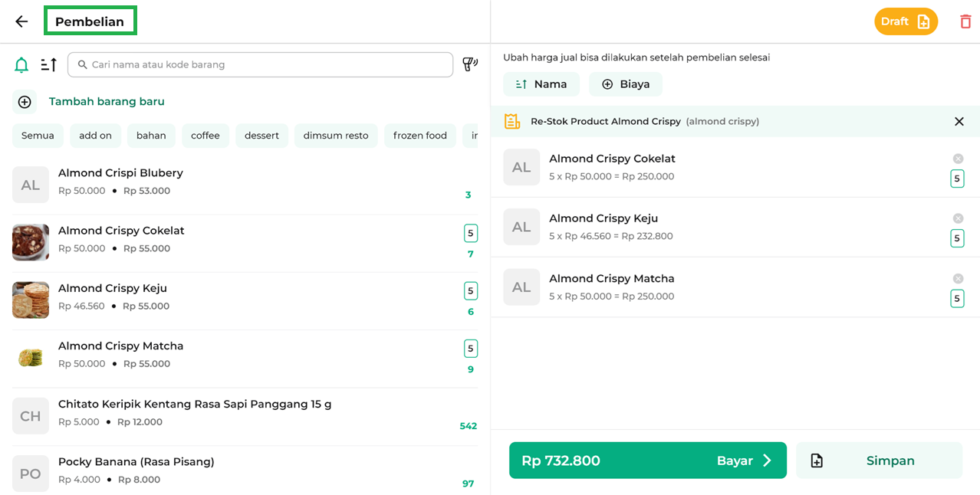Click the red trash delete icon
Screen dimensions: 980x495
click(965, 21)
